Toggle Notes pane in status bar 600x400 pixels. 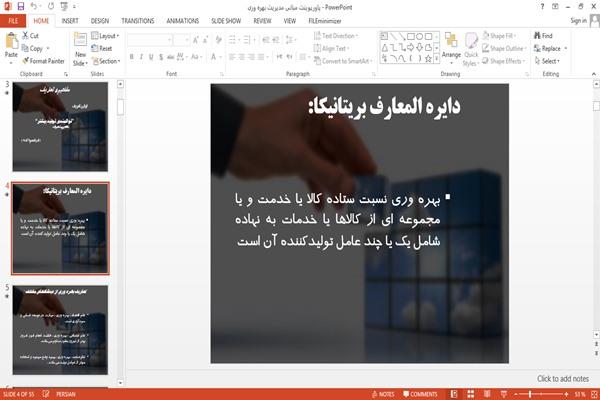pyautogui.click(x=383, y=394)
